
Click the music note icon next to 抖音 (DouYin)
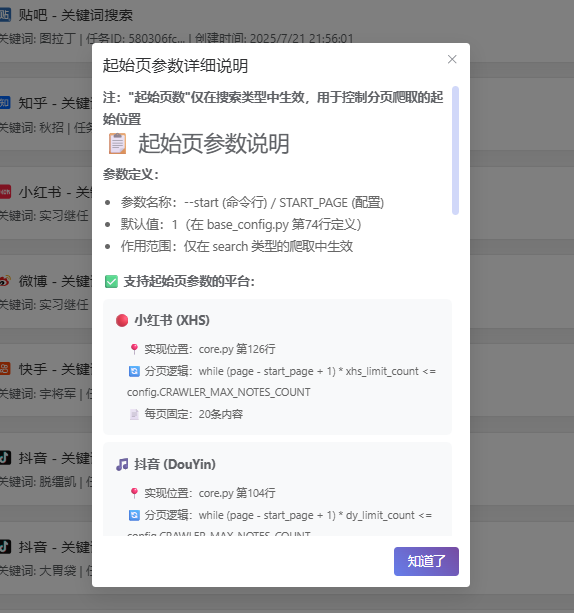point(122,464)
